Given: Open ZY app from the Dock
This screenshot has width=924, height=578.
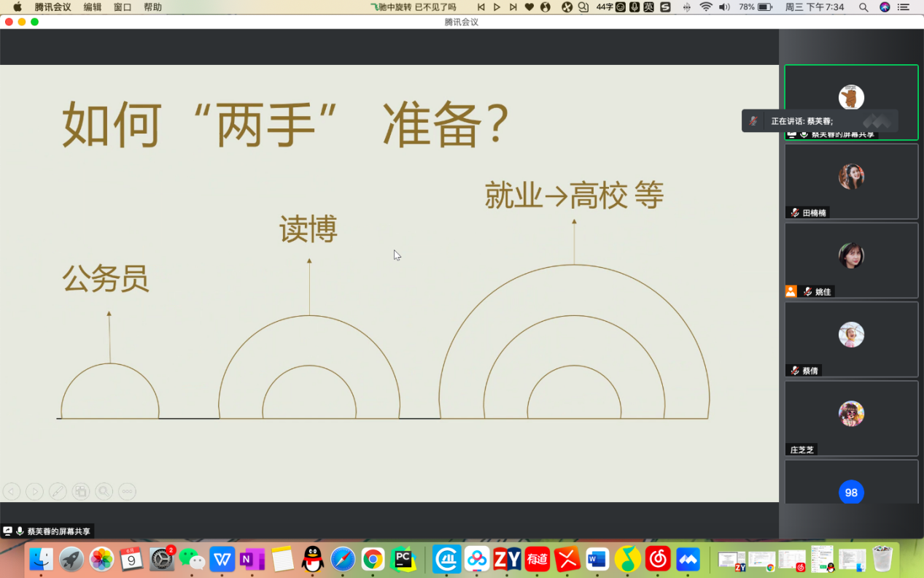Looking at the screenshot, I should (508, 559).
